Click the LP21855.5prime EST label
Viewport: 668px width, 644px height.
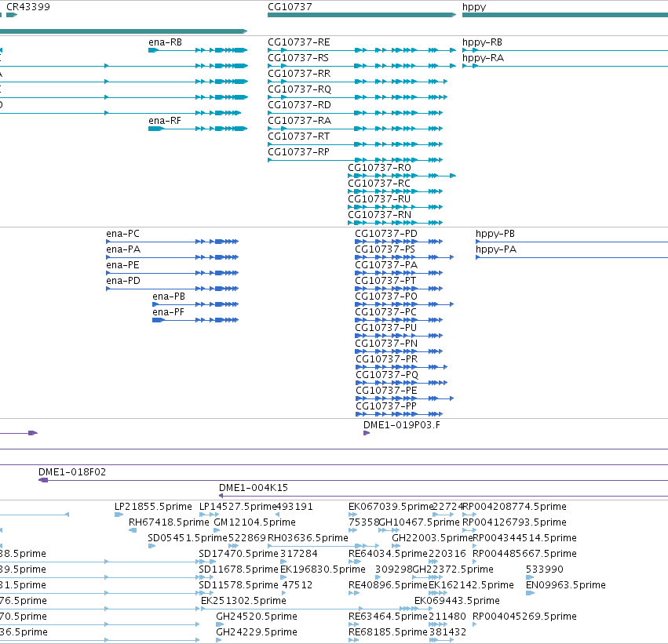[x=153, y=507]
